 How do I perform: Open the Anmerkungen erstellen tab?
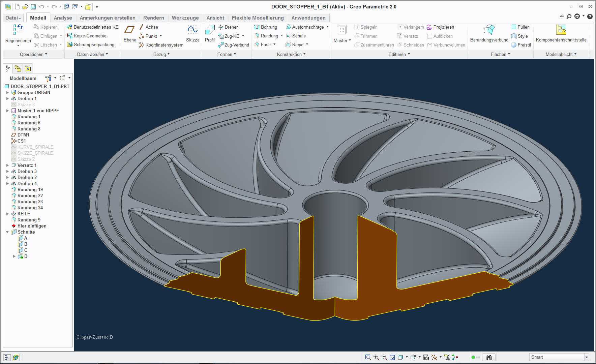point(108,18)
